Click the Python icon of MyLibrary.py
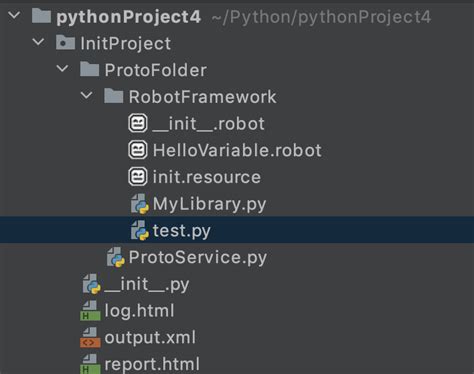Viewport: 474px width, 374px height. click(139, 204)
